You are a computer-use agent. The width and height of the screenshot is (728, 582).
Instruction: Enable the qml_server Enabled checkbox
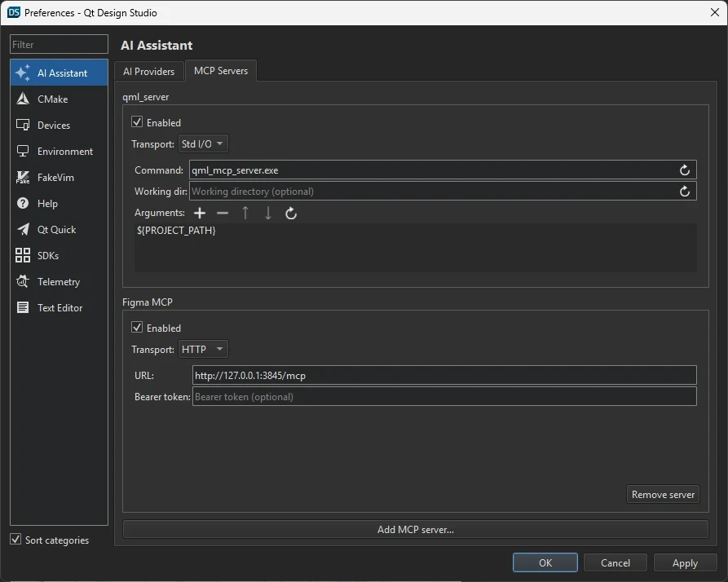pos(137,122)
